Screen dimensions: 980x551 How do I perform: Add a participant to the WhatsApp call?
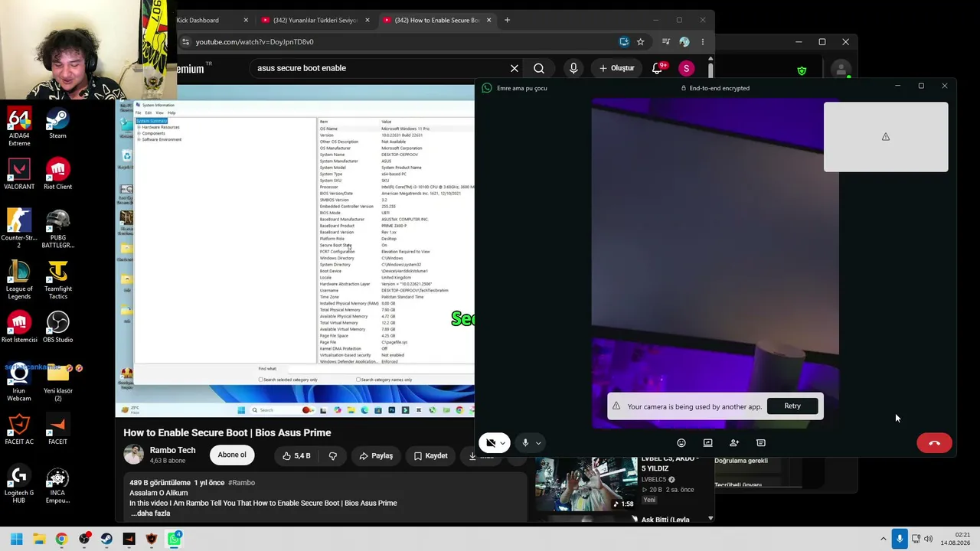(x=734, y=442)
